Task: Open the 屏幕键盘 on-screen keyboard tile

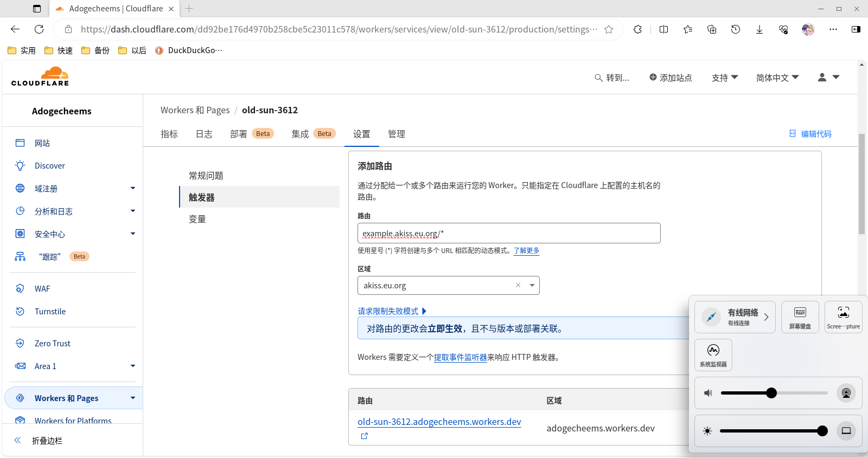Action: click(800, 317)
